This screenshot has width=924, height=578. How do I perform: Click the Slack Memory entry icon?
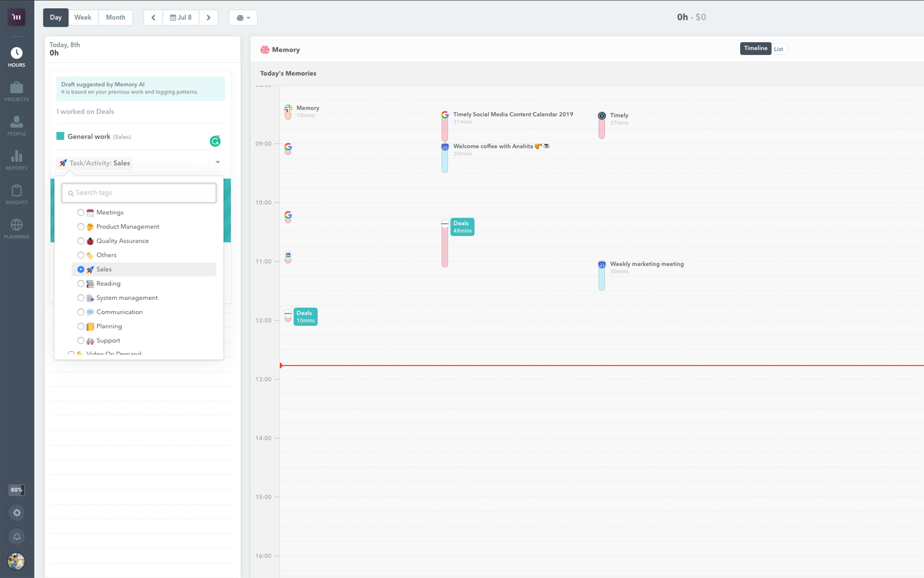[x=288, y=109]
